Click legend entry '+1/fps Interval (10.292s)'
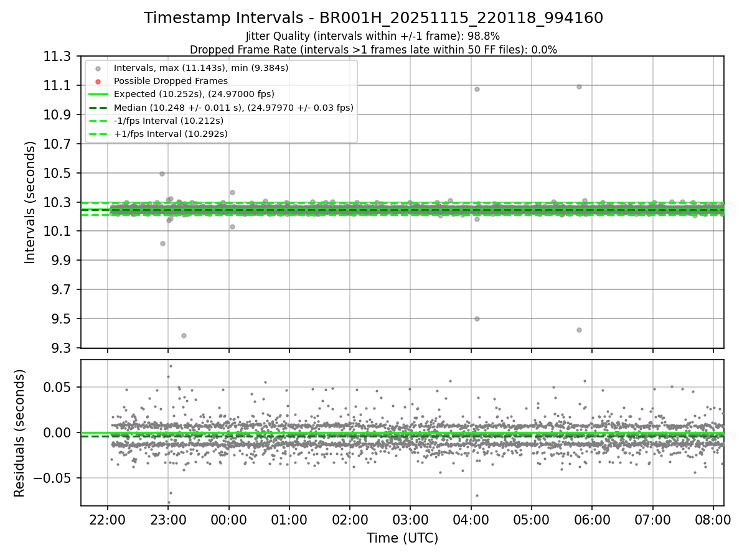Screen dimensions: 747x560 pos(171,134)
